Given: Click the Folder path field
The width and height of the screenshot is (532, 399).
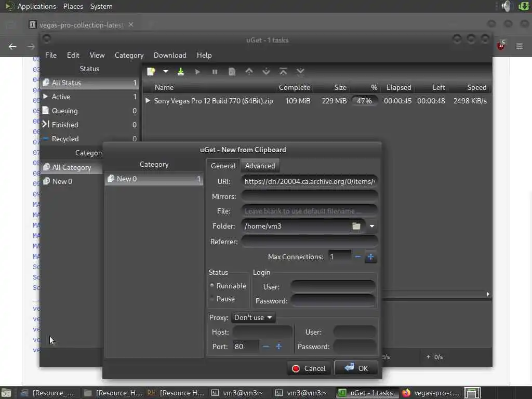Looking at the screenshot, I should click(x=297, y=226).
